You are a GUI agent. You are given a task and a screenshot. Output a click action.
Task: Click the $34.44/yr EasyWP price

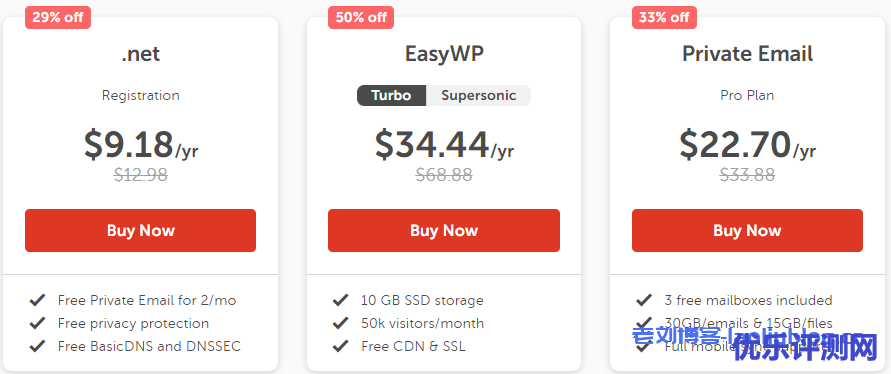tap(444, 145)
